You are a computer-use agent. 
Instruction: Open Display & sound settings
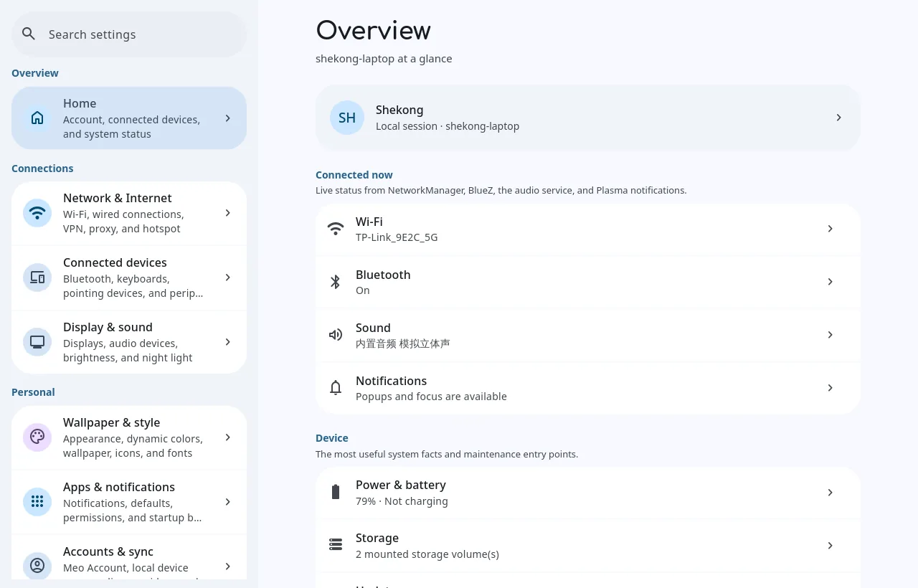click(129, 342)
